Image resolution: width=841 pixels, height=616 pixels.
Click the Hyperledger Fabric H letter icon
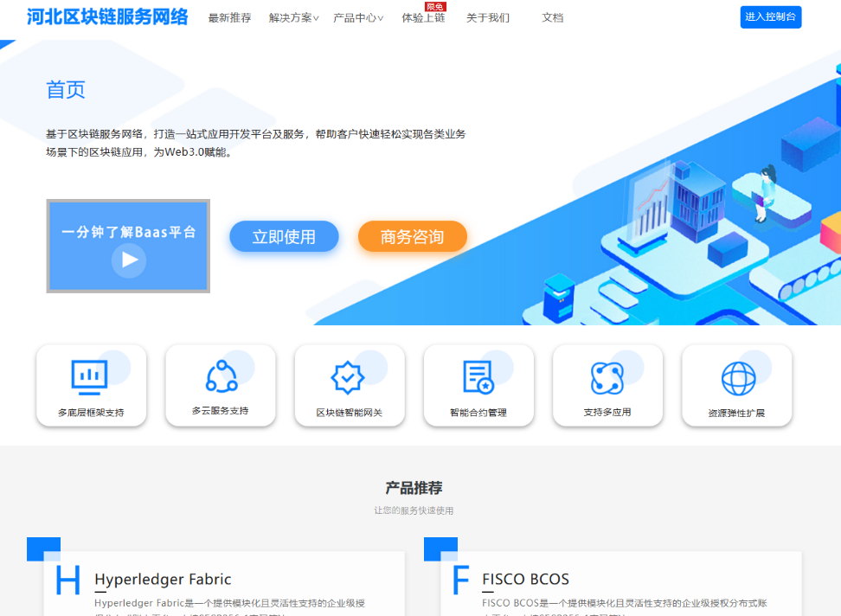[x=67, y=580]
